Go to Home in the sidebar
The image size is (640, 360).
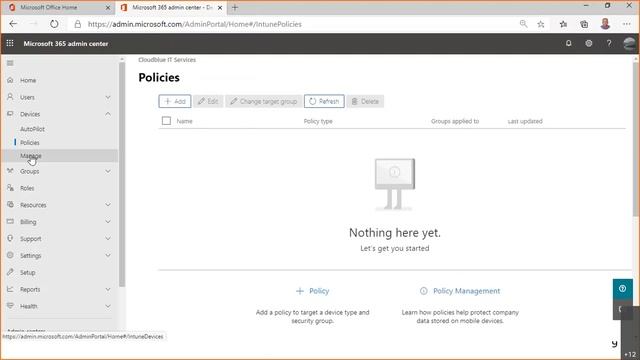pyautogui.click(x=28, y=80)
